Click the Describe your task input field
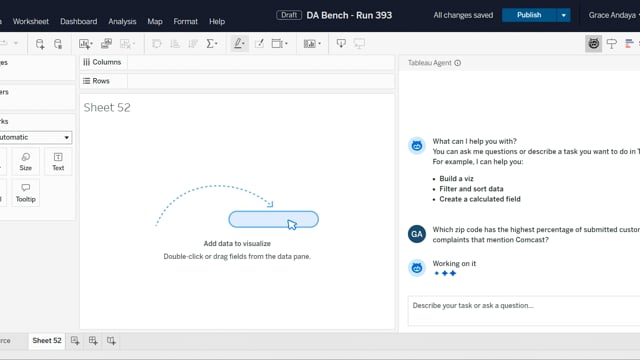 [x=524, y=311]
